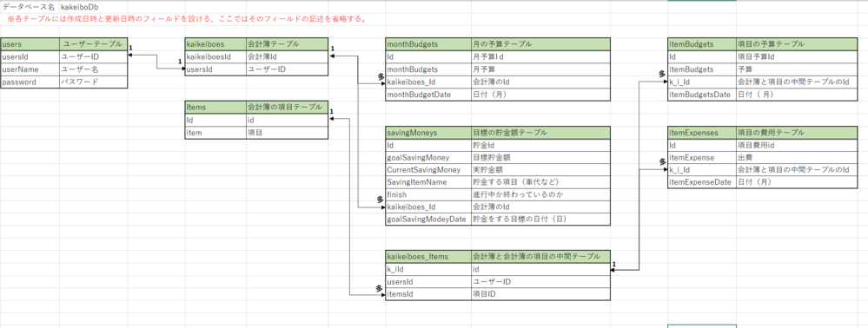868x328 pixels.
Task: Click the ユーザー名 description cell
Action: [x=94, y=69]
